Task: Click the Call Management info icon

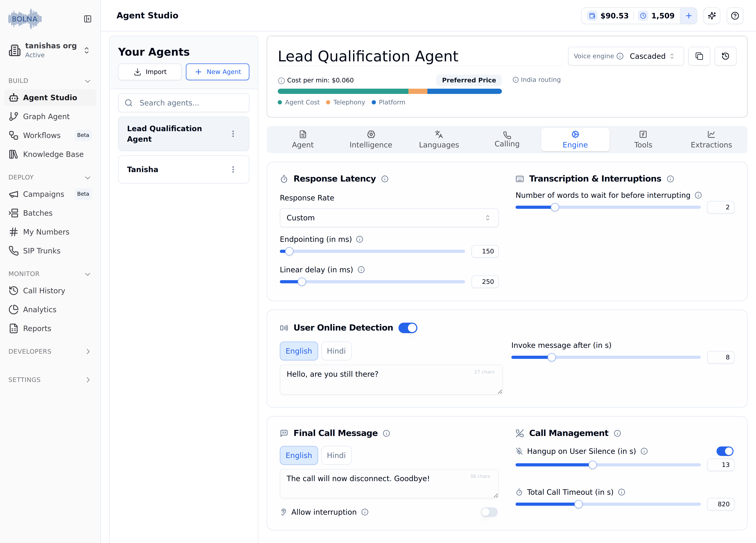Action: click(x=617, y=433)
